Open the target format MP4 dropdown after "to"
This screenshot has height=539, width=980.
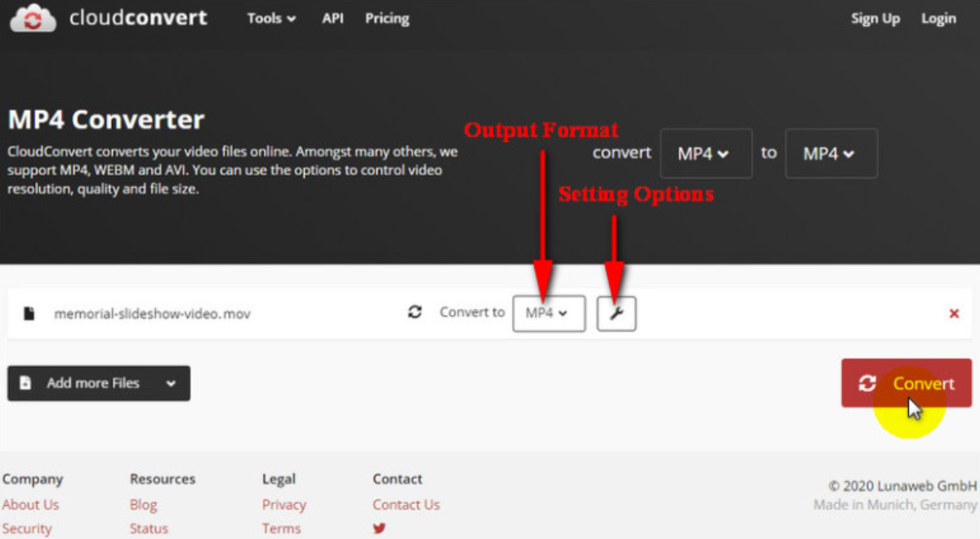[831, 154]
